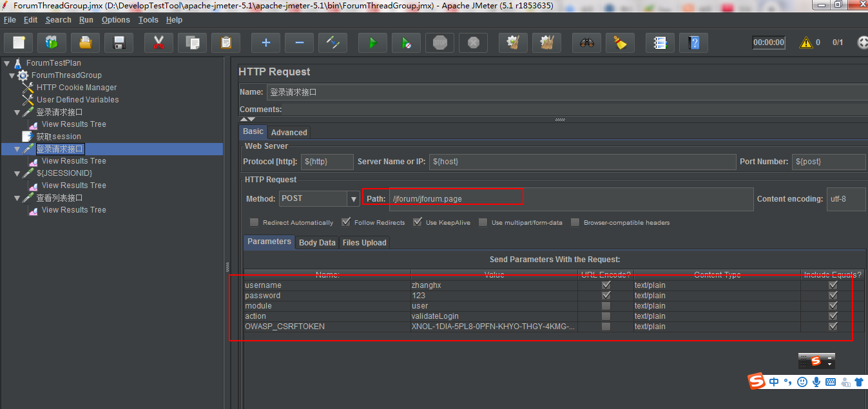
Task: Open the File menu
Action: [10, 20]
